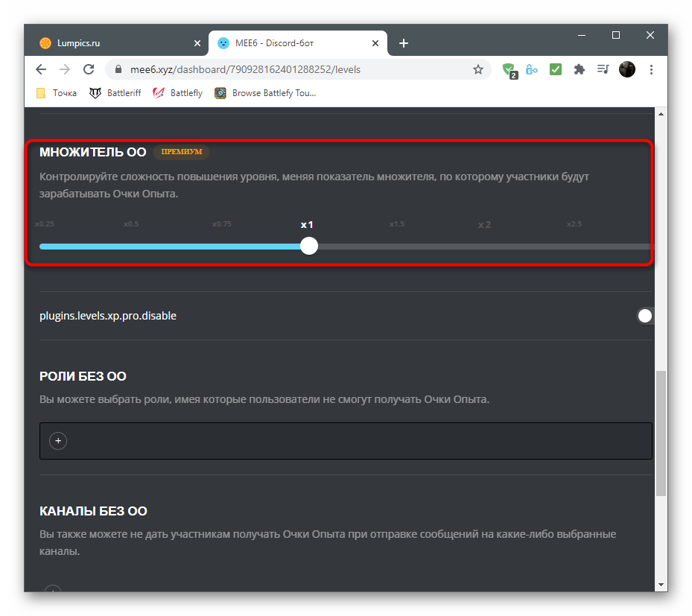Open the green shield extension with badge 2
The width and height of the screenshot is (692, 616).
click(510, 69)
